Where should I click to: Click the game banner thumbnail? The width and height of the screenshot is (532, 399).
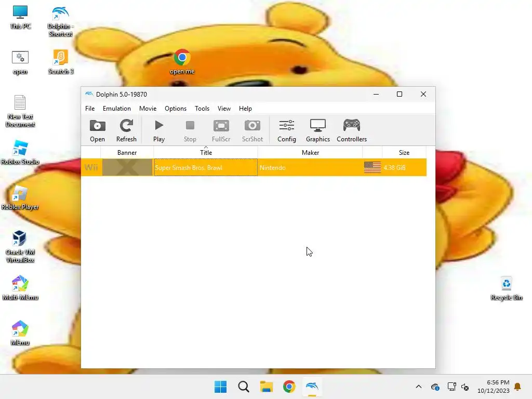coord(128,167)
